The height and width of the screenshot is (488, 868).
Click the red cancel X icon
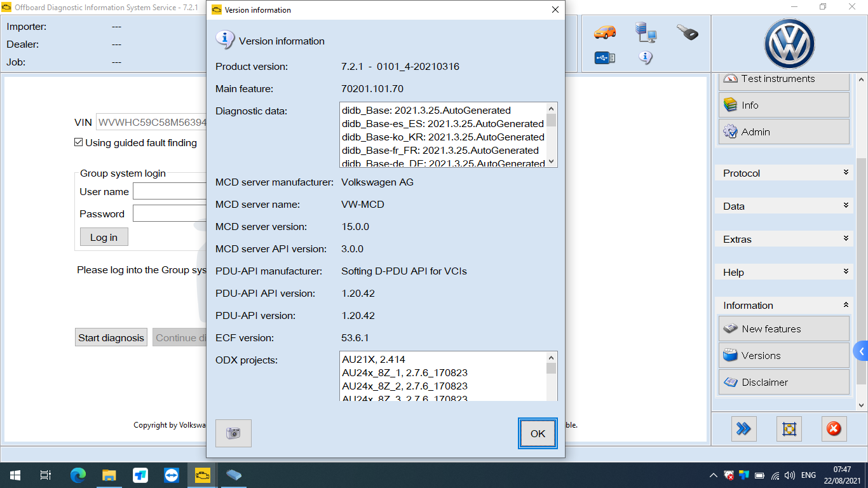tap(834, 430)
